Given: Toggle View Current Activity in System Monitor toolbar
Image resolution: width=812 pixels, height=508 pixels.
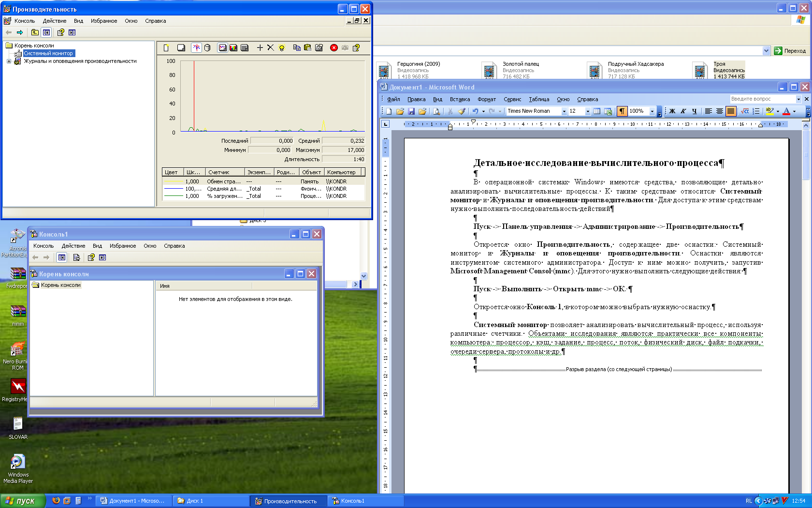Looking at the screenshot, I should 196,47.
